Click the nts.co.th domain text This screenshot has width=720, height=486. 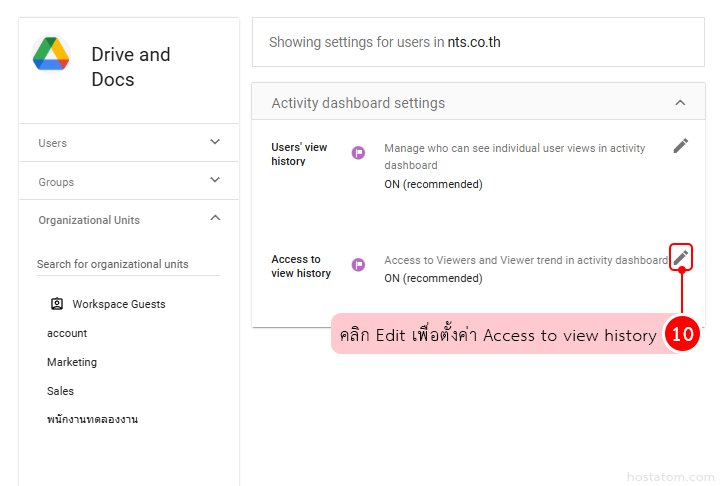coord(474,42)
